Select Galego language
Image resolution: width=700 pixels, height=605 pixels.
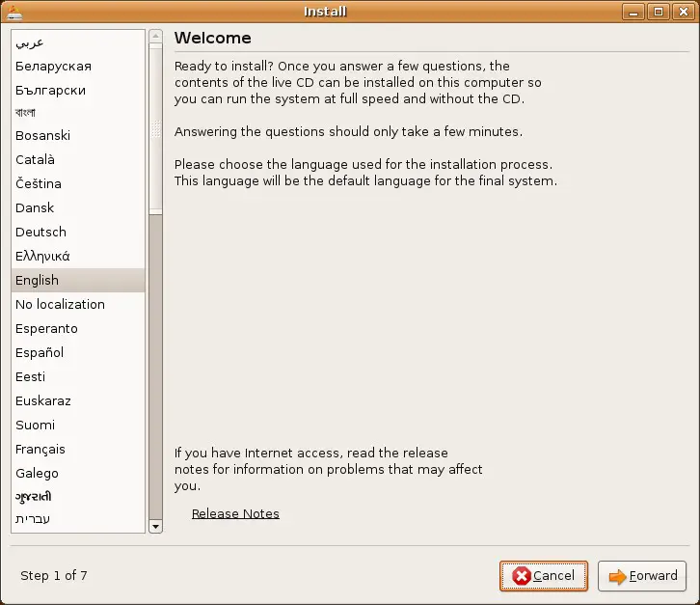(78, 473)
